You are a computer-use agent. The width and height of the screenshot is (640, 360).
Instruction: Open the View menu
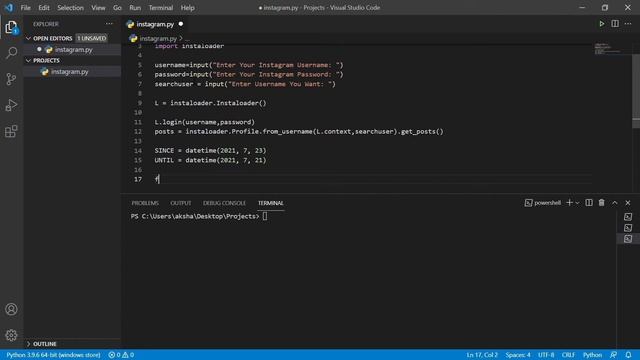tap(98, 8)
